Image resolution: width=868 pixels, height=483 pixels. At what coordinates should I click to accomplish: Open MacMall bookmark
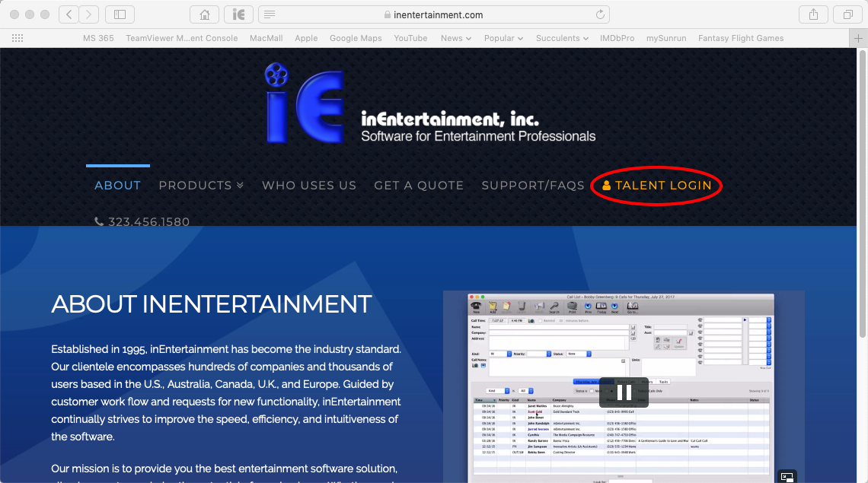(266, 38)
